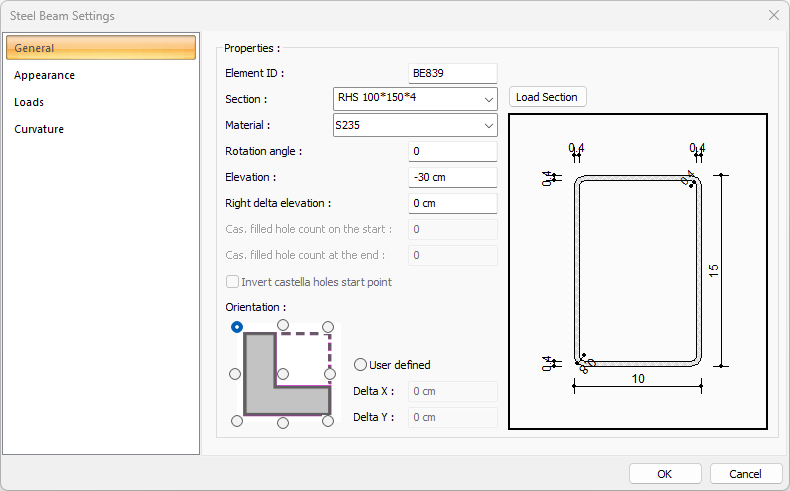Close the Steel Beam Settings dialog
This screenshot has height=491, width=790.
773,16
